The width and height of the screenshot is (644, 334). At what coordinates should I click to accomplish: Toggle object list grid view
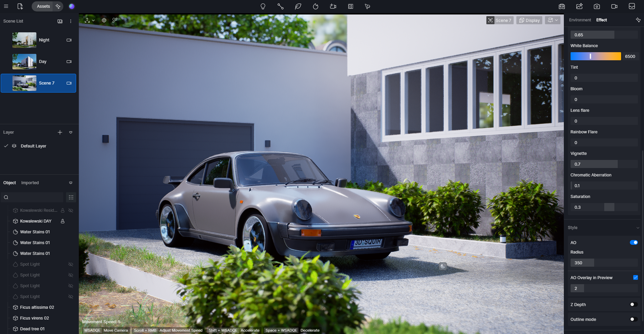[x=71, y=197]
